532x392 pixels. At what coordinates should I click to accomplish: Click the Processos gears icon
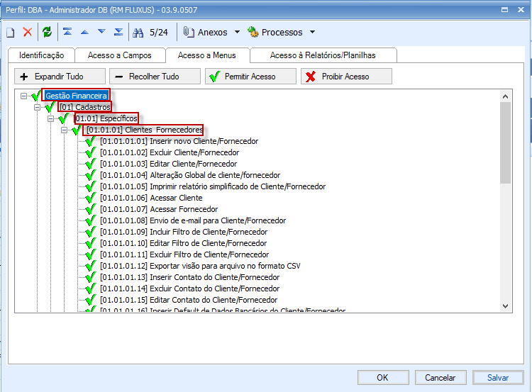tap(253, 32)
